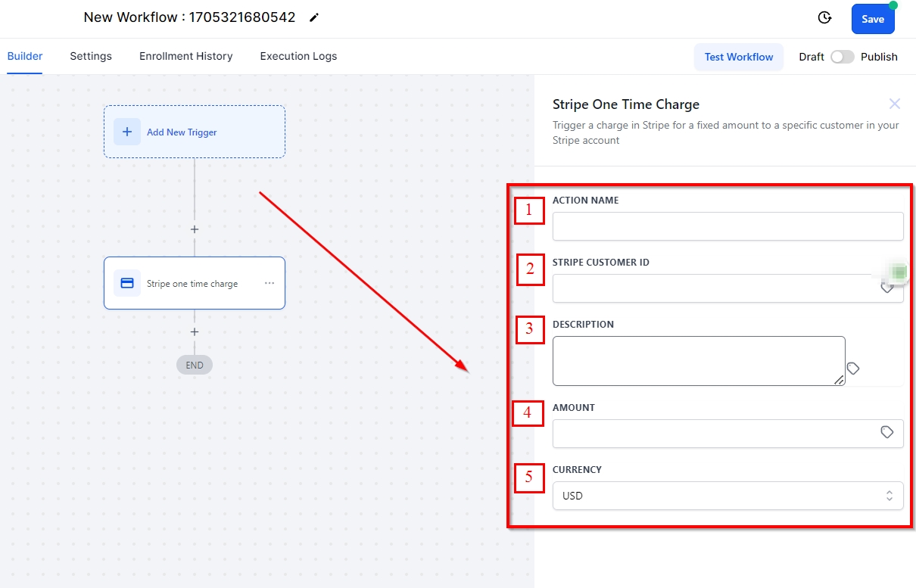Open the version history clock icon
This screenshot has height=588, width=916.
pyautogui.click(x=825, y=18)
